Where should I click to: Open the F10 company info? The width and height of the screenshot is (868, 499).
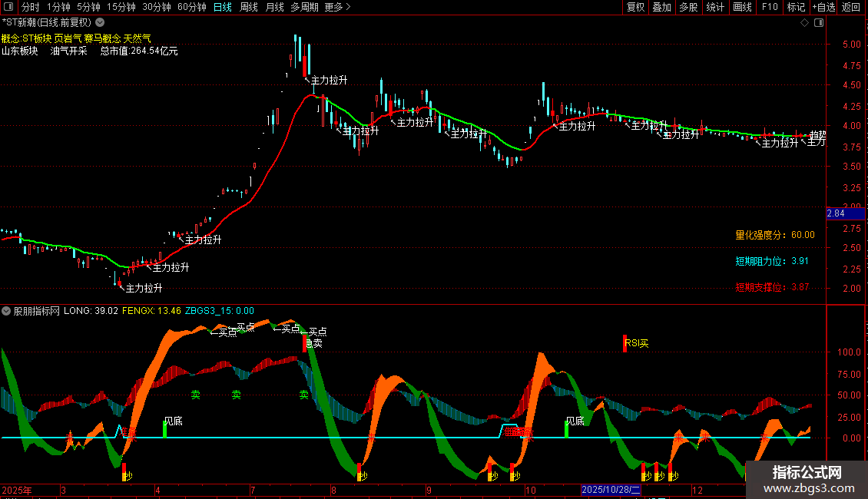tap(770, 7)
